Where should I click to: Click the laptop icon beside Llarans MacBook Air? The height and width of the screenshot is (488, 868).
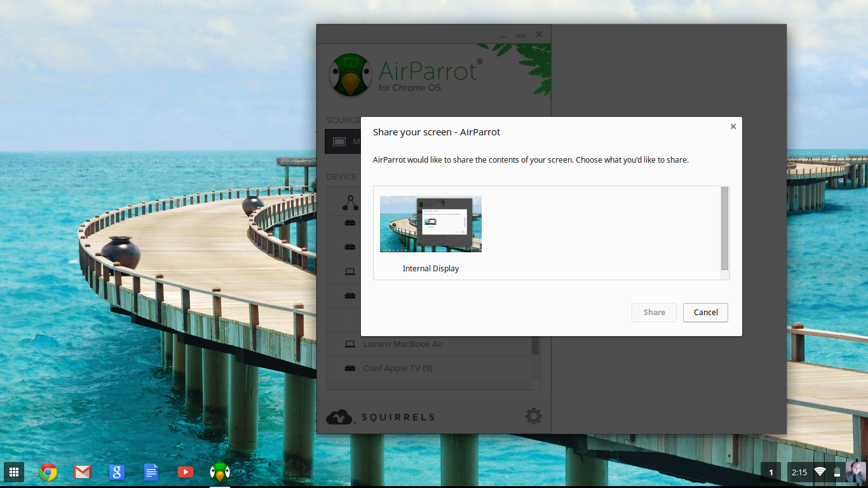point(349,344)
